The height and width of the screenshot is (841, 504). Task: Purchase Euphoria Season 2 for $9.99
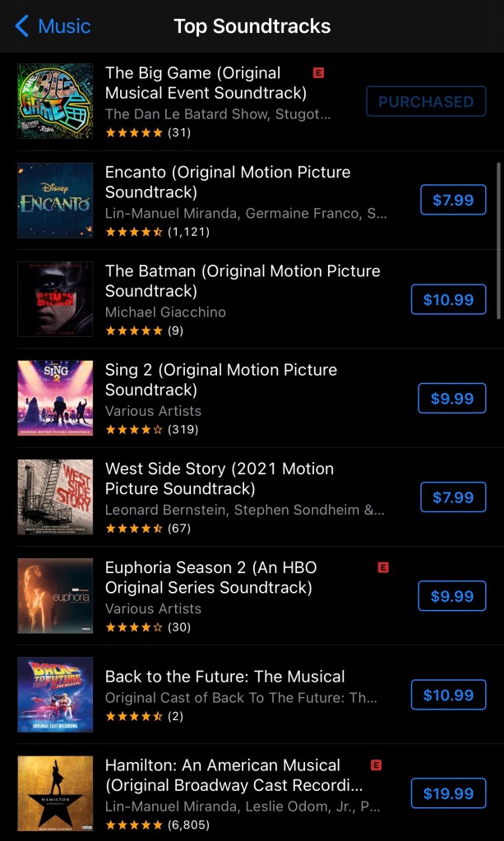[x=452, y=596]
